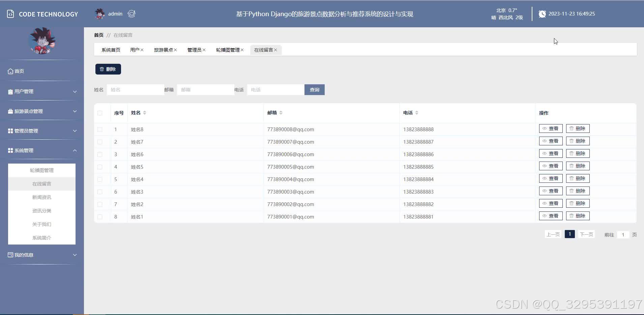Open the 新闻资讯 submenu item
The height and width of the screenshot is (315, 644).
coord(42,197)
